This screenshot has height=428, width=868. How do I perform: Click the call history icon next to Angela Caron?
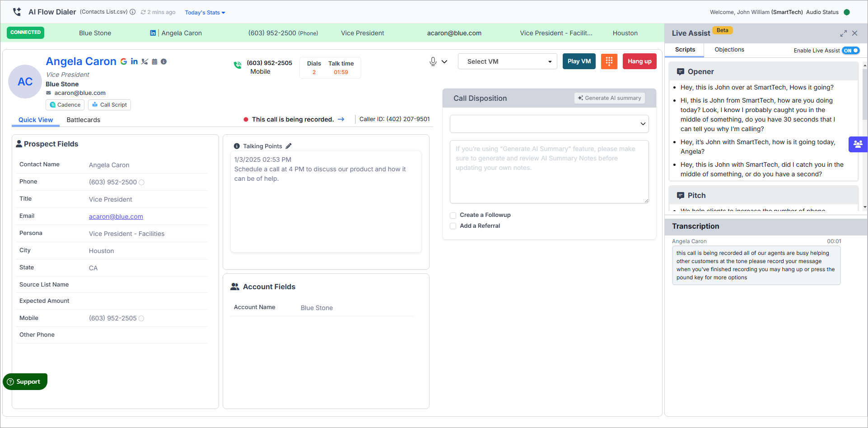pos(145,61)
